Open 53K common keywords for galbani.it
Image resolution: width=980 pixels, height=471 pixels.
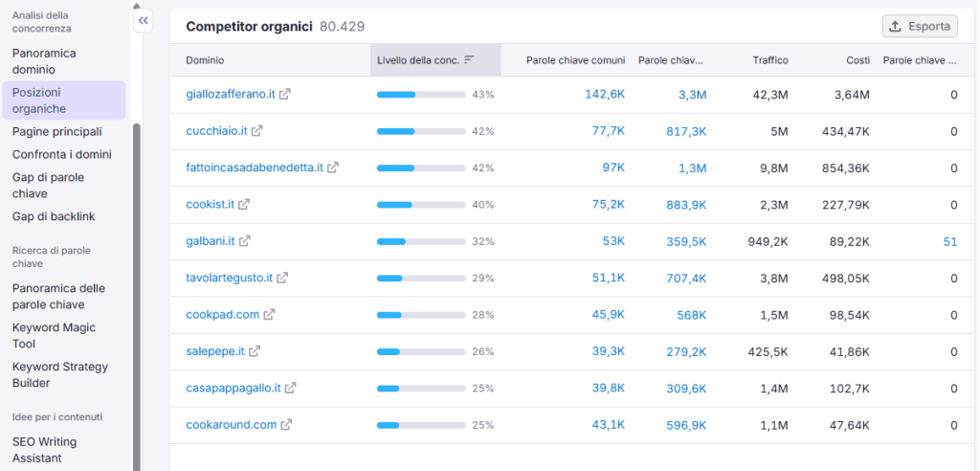click(x=613, y=241)
